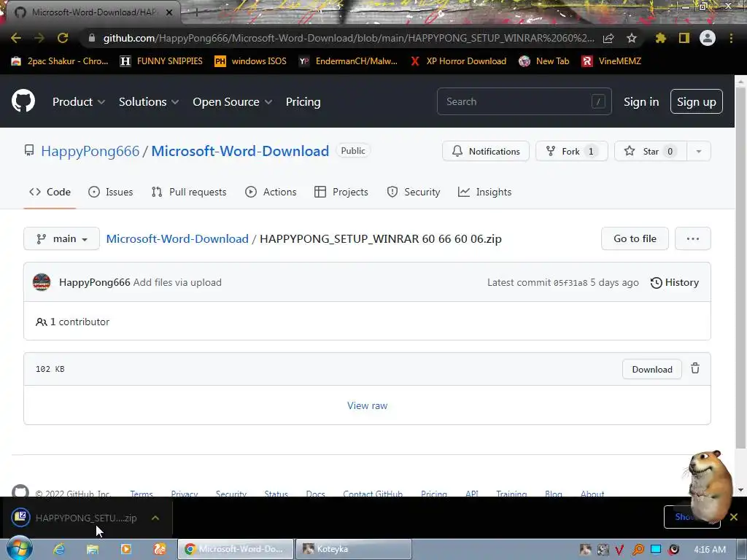Image resolution: width=747 pixels, height=560 pixels.
Task: Open the Actions tab
Action: [271, 192]
